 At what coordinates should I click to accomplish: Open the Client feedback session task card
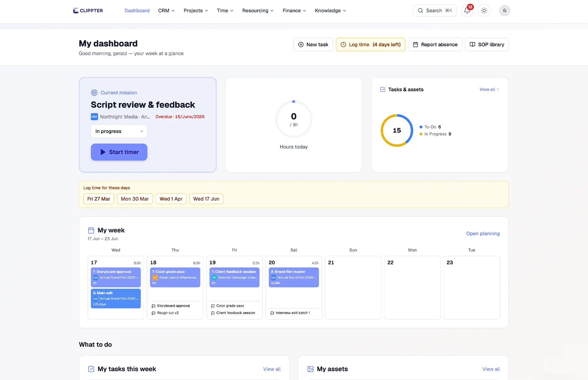234,277
